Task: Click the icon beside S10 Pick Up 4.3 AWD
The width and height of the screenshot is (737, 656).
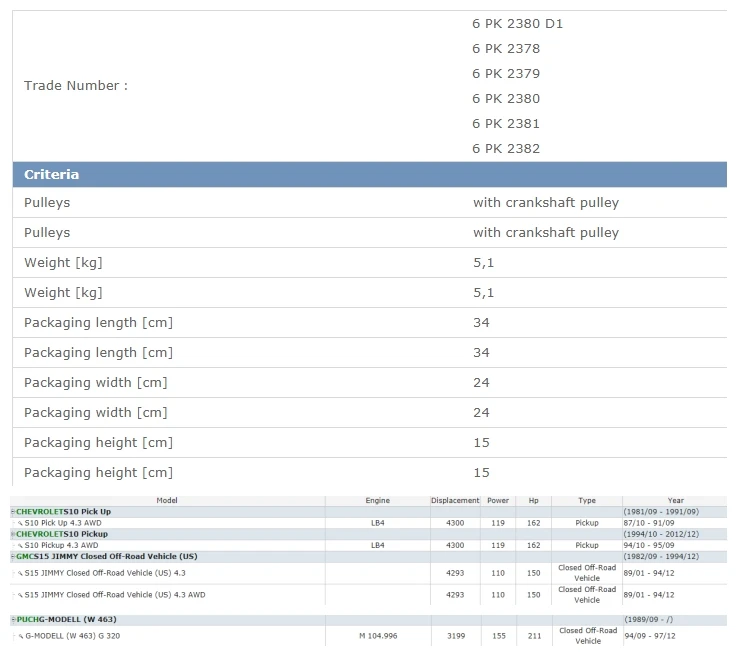Action: point(20,523)
